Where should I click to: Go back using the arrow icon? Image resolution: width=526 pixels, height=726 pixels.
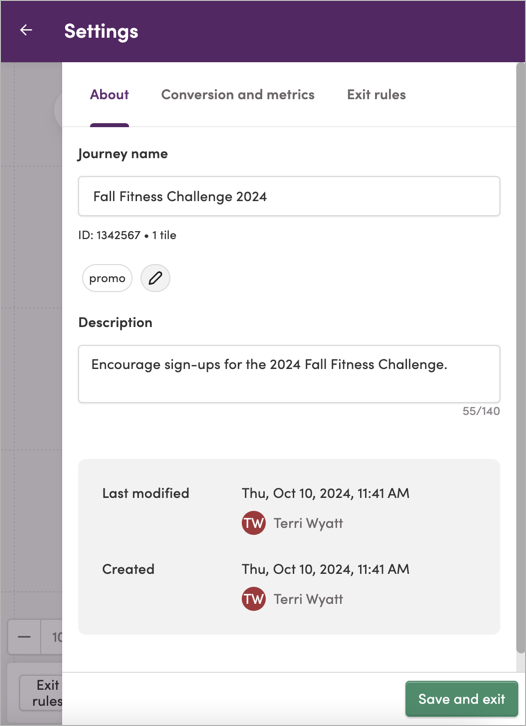point(26,31)
